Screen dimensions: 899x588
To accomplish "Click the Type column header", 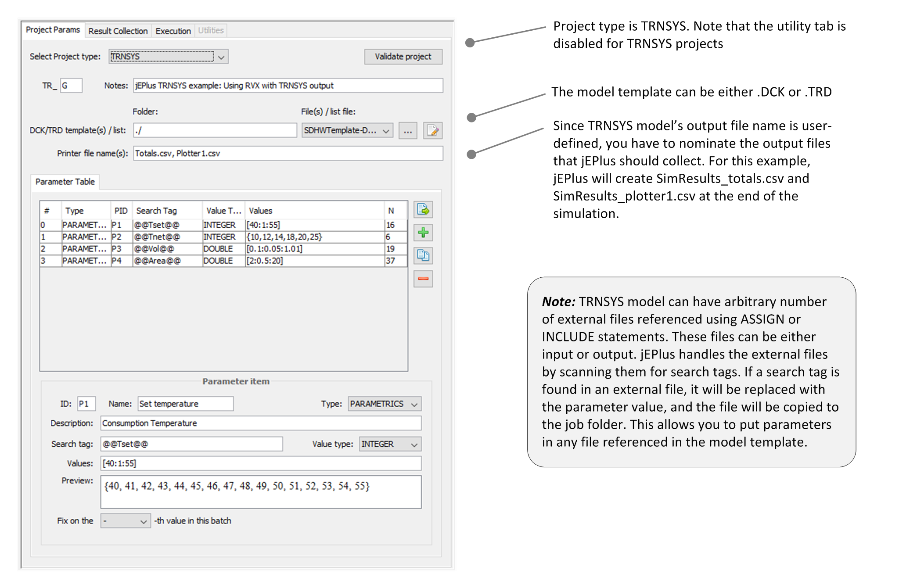I will (x=86, y=211).
